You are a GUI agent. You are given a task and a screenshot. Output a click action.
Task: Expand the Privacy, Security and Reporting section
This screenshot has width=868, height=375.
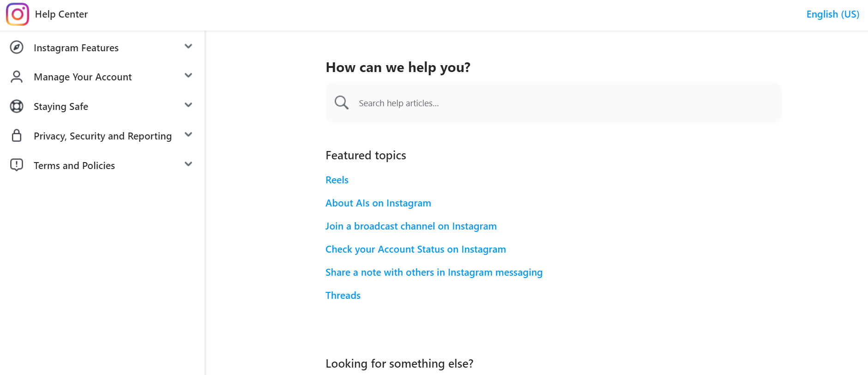[x=188, y=134]
